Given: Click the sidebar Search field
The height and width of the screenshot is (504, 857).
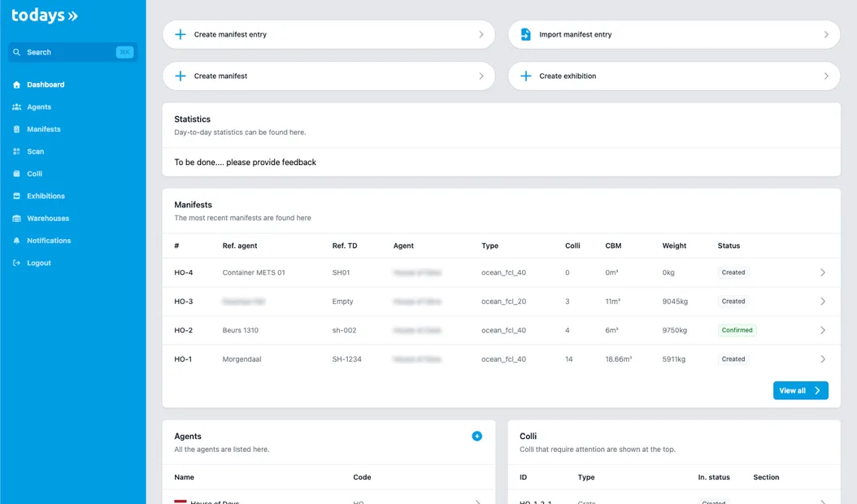Looking at the screenshot, I should pos(72,53).
